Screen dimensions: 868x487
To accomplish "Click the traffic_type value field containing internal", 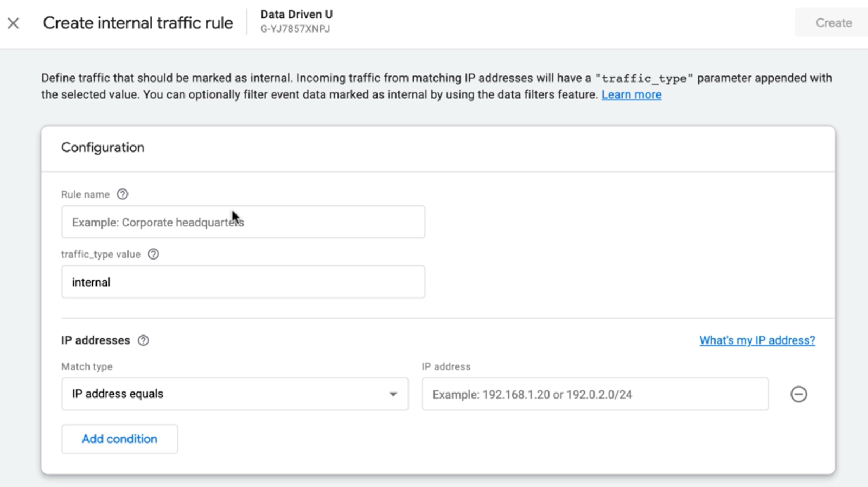I will click(x=243, y=282).
